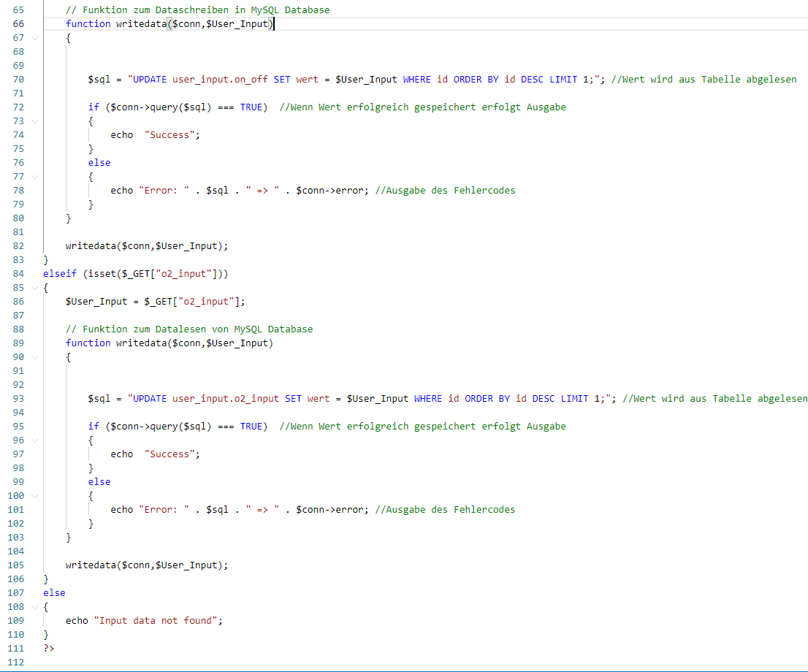Fold the if block brace at line 73
The width and height of the screenshot is (808, 672).
click(x=35, y=121)
